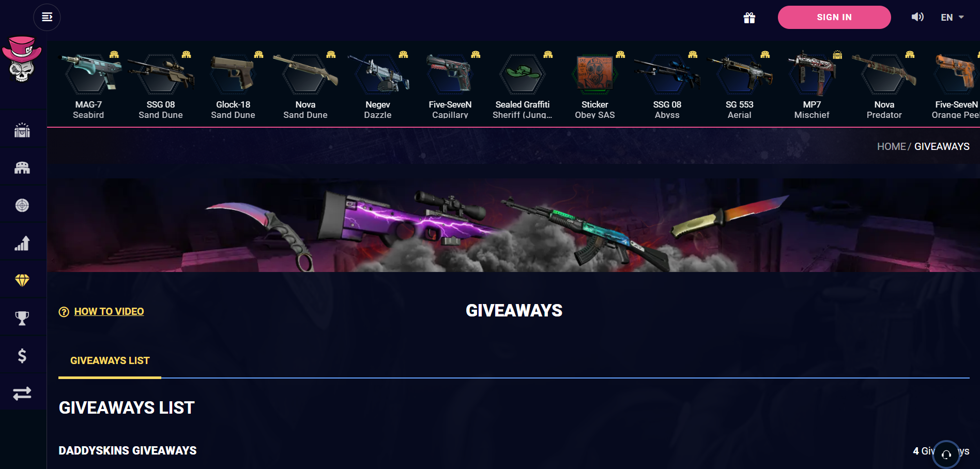
Task: Open the live support chat bubble
Action: 946,454
